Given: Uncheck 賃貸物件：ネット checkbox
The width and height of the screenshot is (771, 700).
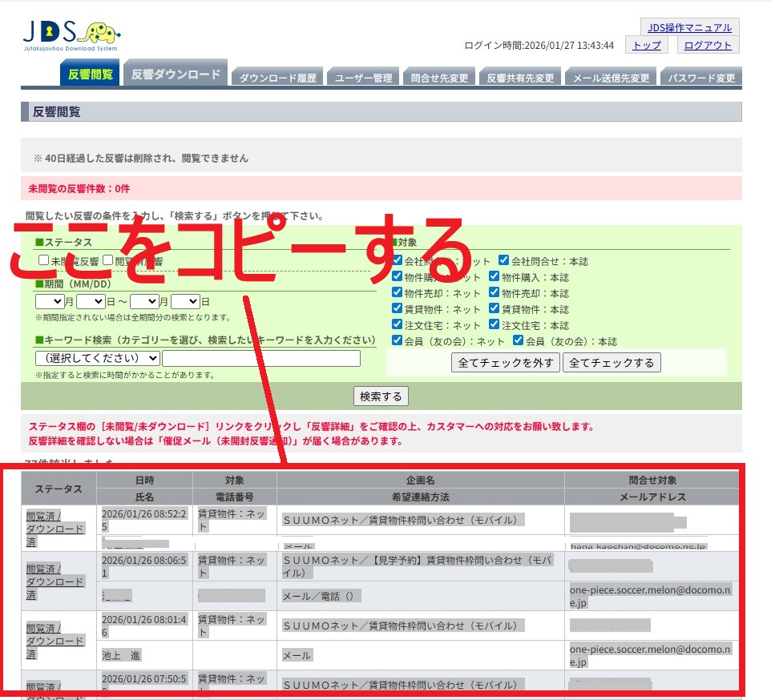Looking at the screenshot, I should click(398, 308).
